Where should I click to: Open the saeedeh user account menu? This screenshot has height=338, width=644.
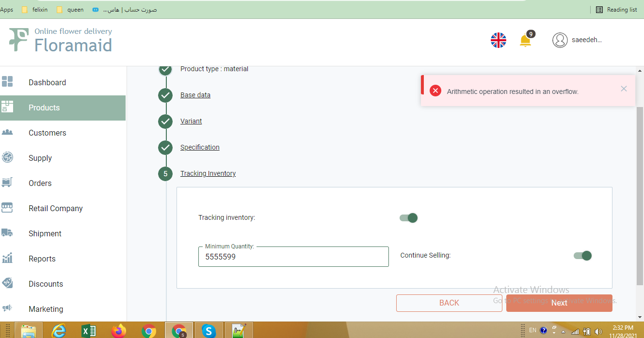coord(577,40)
